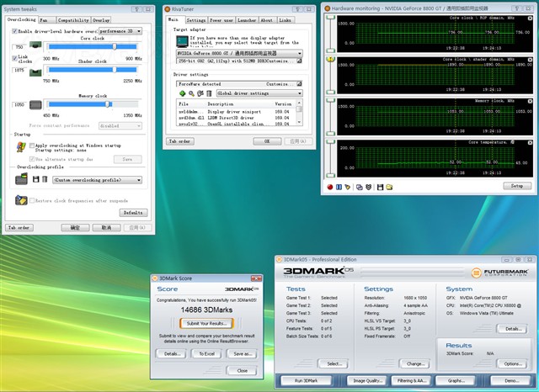
Task: Delete overclocking profile with trash icon
Action: [x=45, y=179]
